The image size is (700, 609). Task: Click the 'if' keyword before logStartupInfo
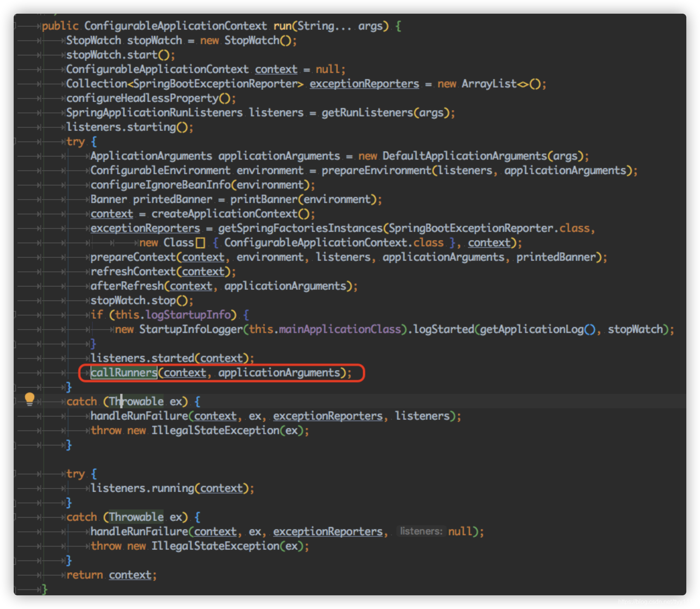tap(97, 315)
